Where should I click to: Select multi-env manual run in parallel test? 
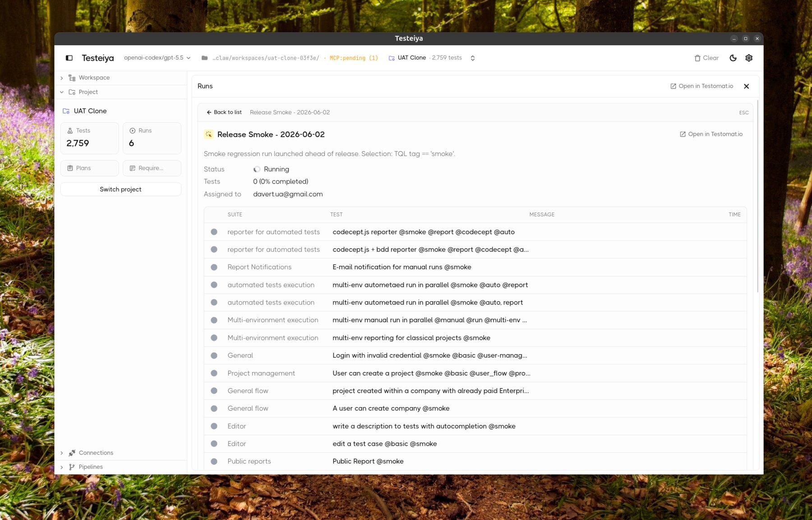pos(429,320)
